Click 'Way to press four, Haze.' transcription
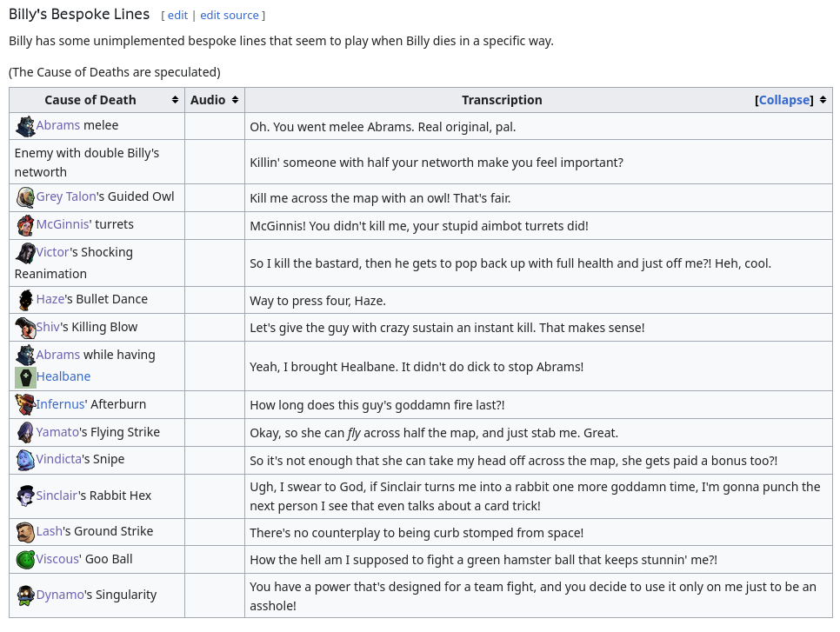This screenshot has width=840, height=632. coord(317,301)
